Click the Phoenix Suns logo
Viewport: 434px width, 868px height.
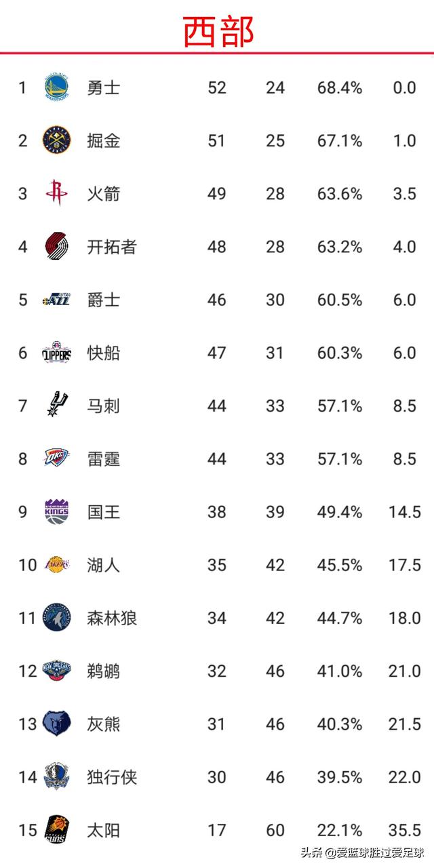tap(57, 829)
